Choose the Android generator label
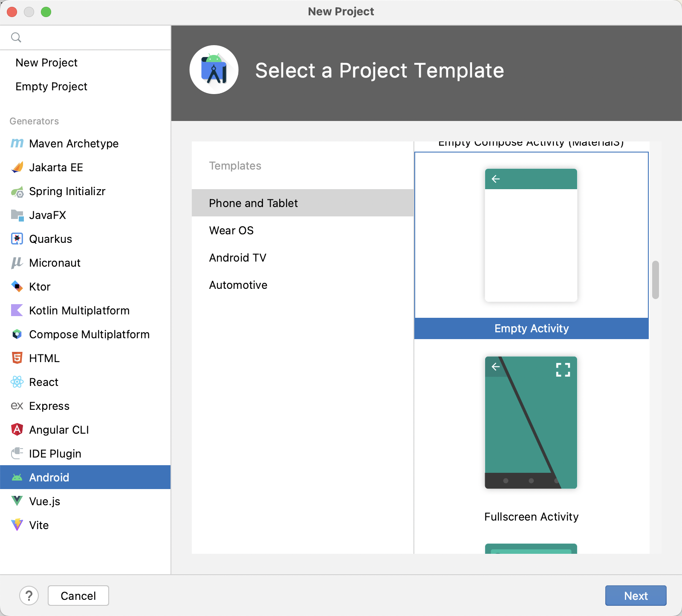 [49, 478]
